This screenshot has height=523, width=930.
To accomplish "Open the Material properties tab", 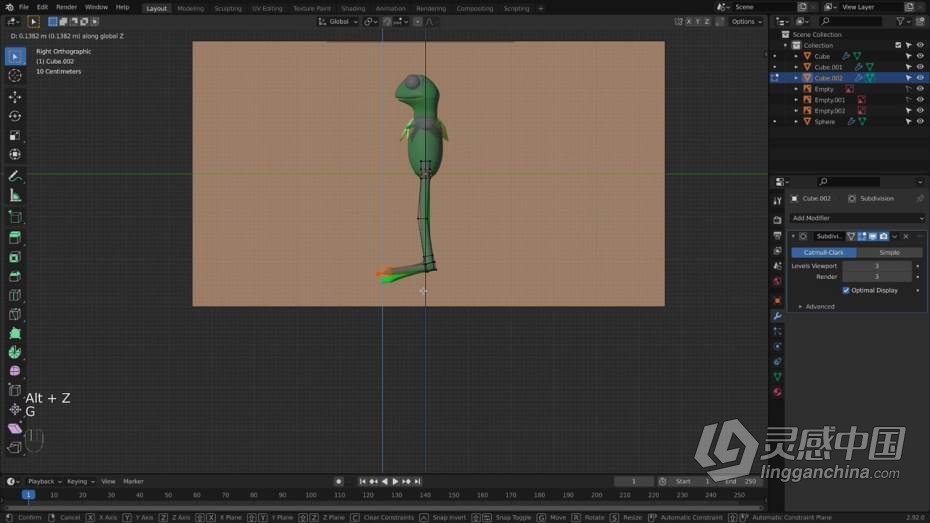I will pos(777,392).
